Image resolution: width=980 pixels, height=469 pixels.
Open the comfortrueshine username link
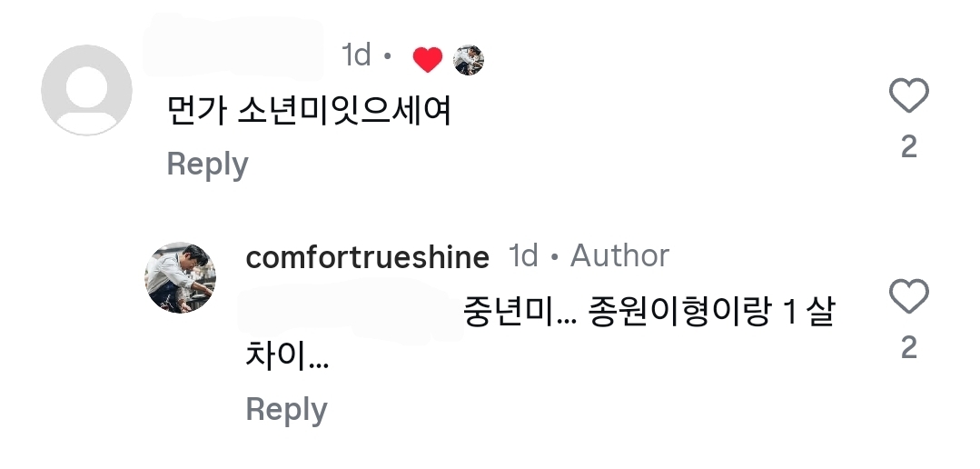tap(367, 257)
